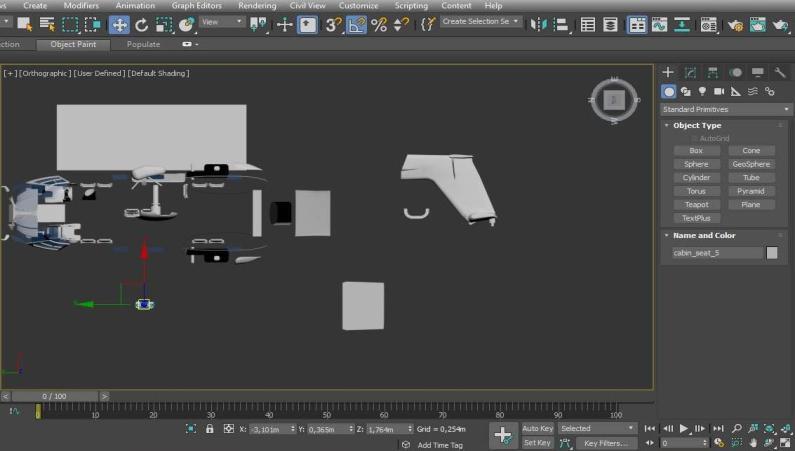
Task: Select Geometry category icon
Action: (x=669, y=92)
